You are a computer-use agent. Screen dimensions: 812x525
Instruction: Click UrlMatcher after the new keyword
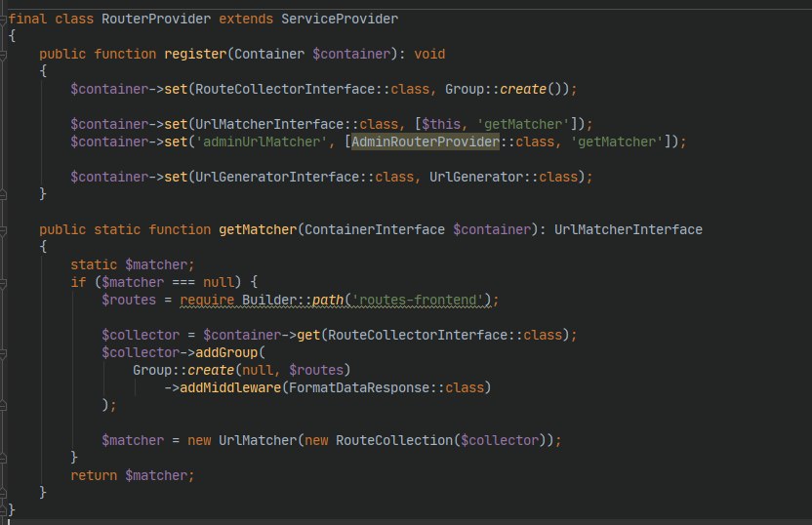(258, 441)
